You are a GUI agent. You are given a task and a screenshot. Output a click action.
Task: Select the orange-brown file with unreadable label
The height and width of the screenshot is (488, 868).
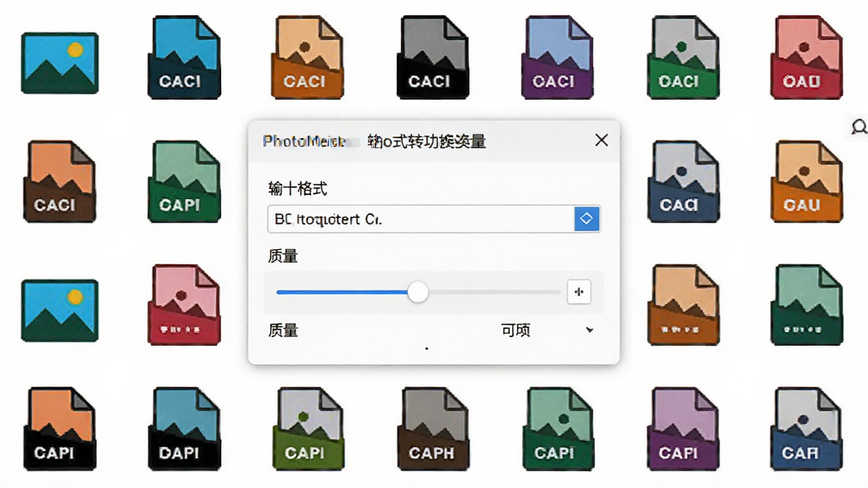tap(683, 305)
